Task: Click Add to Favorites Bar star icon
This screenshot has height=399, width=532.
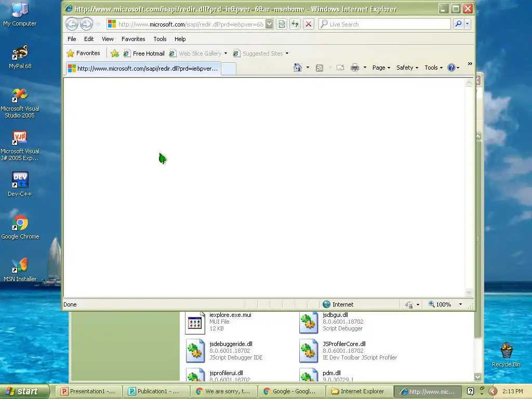Action: (x=115, y=54)
